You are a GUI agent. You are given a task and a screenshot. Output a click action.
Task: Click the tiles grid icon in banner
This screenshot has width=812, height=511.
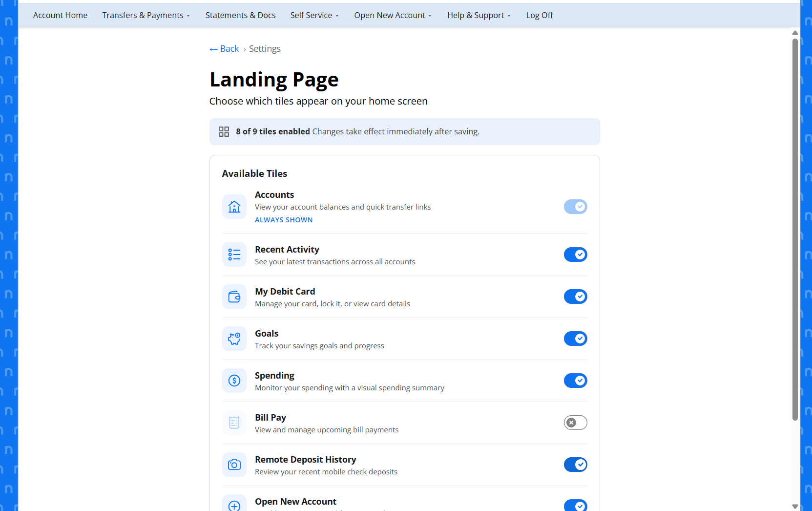click(x=224, y=131)
